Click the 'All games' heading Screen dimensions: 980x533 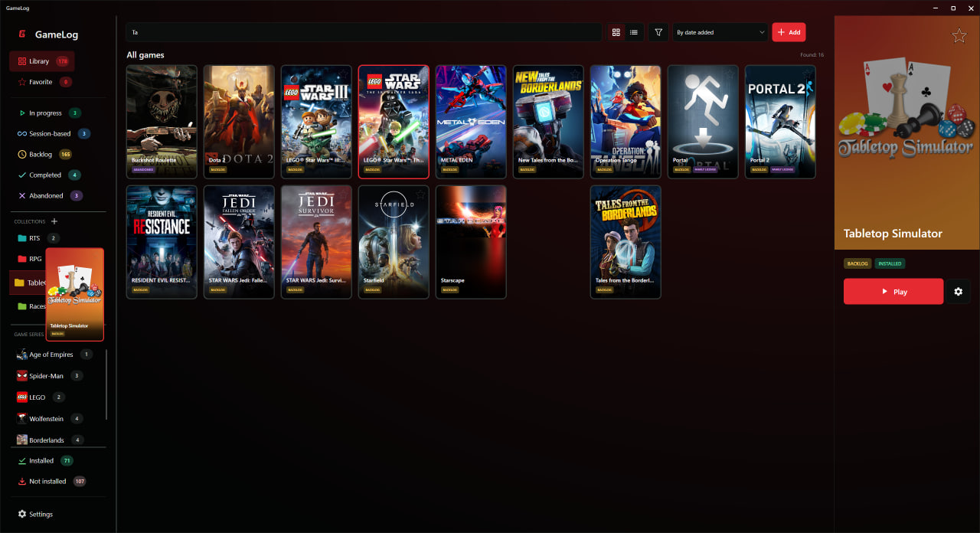click(x=145, y=55)
